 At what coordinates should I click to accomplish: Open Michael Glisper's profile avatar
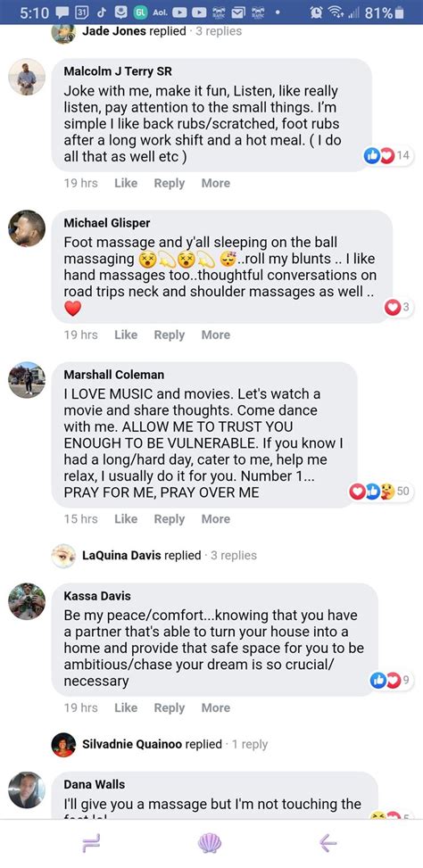point(27,228)
